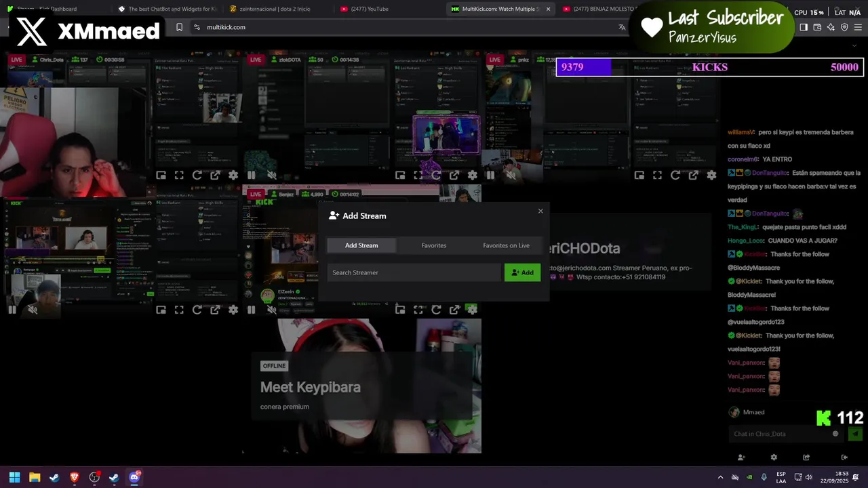The image size is (868, 488).
Task: Reload the Benjaz stream tile
Action: coord(436,310)
